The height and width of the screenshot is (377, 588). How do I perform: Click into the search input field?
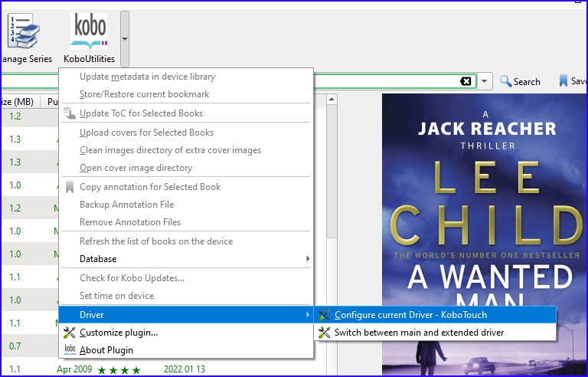click(x=386, y=81)
